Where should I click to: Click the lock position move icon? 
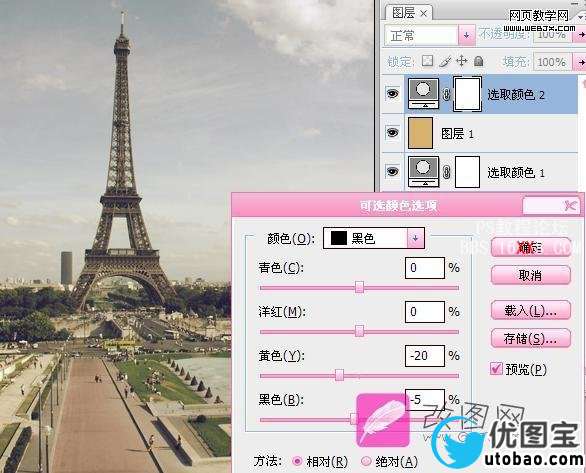point(462,61)
